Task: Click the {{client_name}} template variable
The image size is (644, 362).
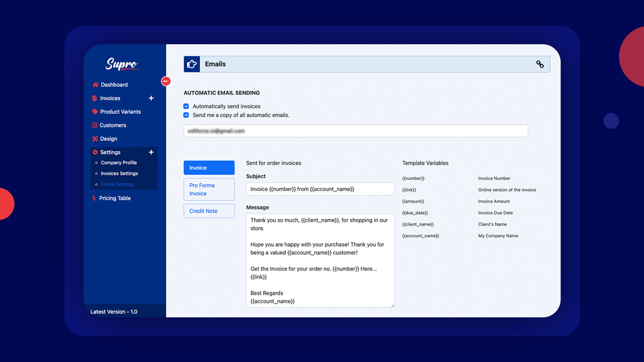Action: (418, 224)
